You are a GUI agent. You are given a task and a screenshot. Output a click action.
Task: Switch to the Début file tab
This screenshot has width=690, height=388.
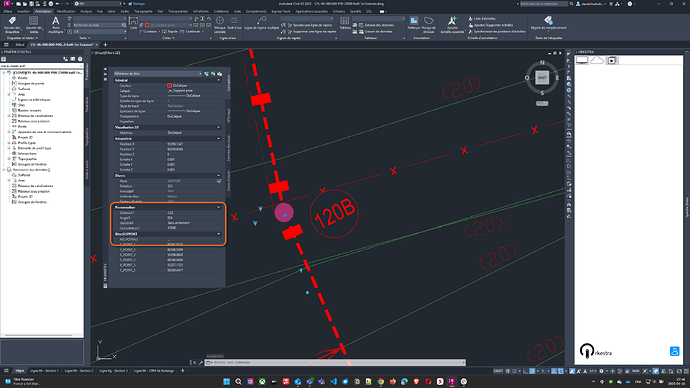pyautogui.click(x=20, y=44)
